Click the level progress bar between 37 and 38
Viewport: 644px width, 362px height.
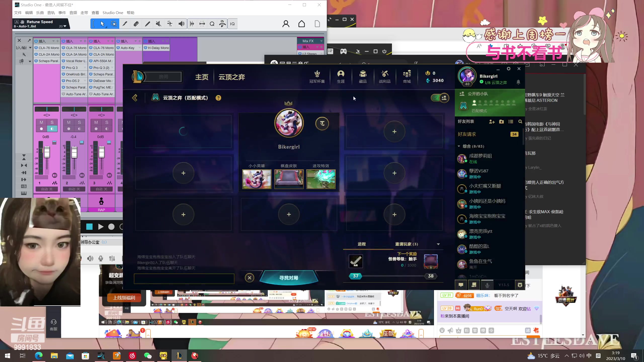click(393, 276)
